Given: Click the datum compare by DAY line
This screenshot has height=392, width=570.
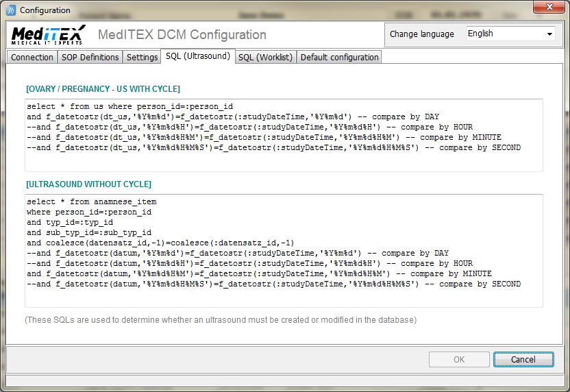Looking at the screenshot, I should [238, 253].
